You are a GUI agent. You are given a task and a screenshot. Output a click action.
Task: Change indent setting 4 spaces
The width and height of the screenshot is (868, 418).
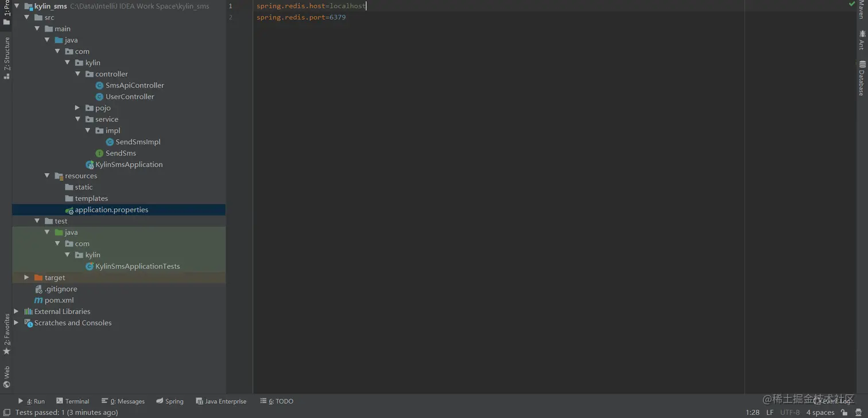(820, 412)
